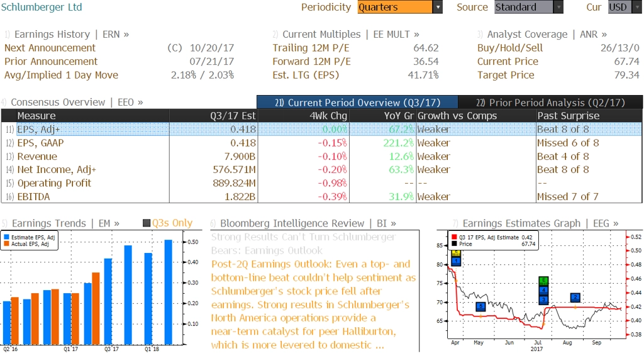
Task: Click the red Q3 17 EPS legend swatch
Action: point(454,237)
